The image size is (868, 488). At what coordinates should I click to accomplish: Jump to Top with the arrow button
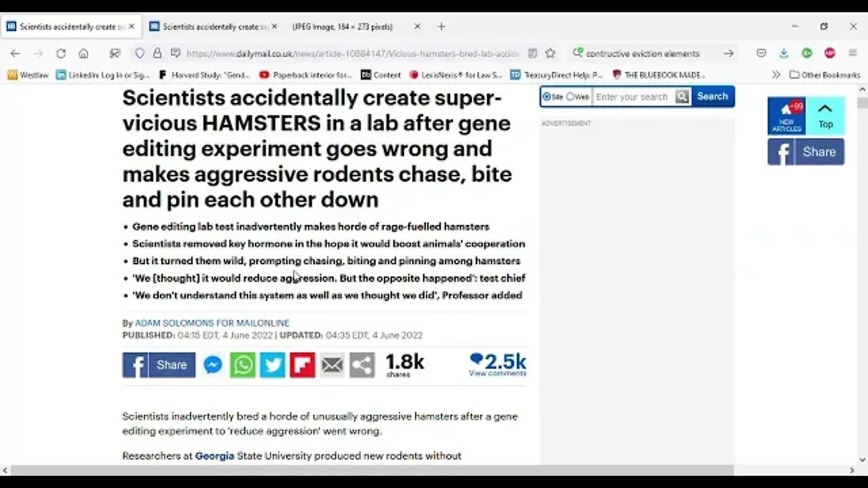click(x=825, y=116)
